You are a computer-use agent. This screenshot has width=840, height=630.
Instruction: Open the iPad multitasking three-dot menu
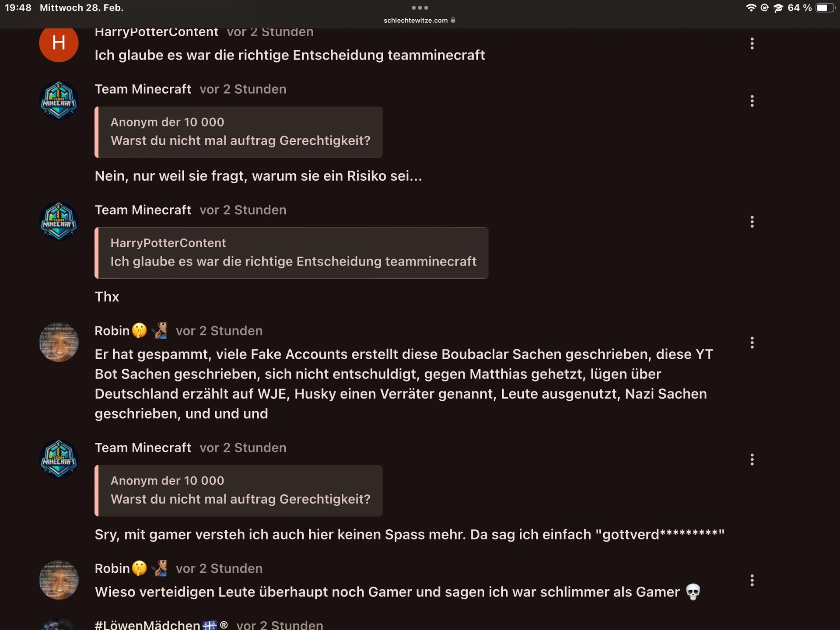420,7
